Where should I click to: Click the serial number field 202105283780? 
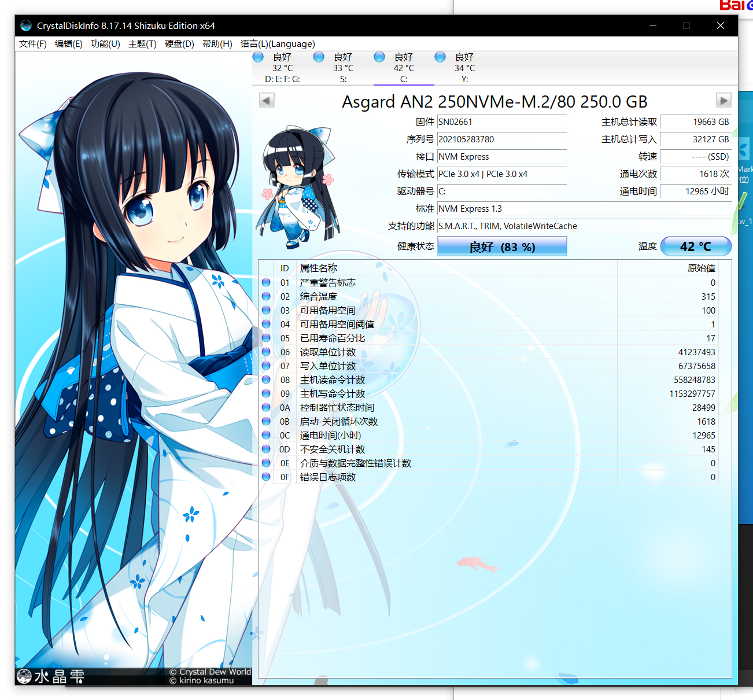502,139
